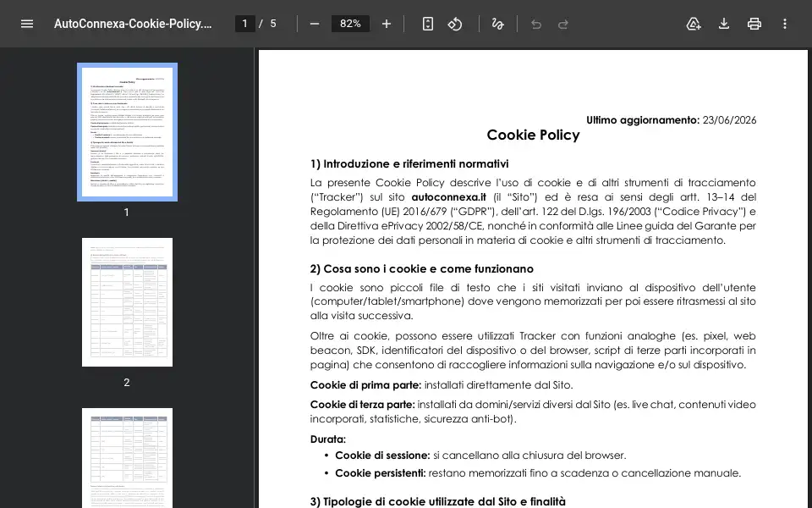This screenshot has height=508, width=812.
Task: Click the 'Cookie di prima parte:' label
Action: click(365, 385)
